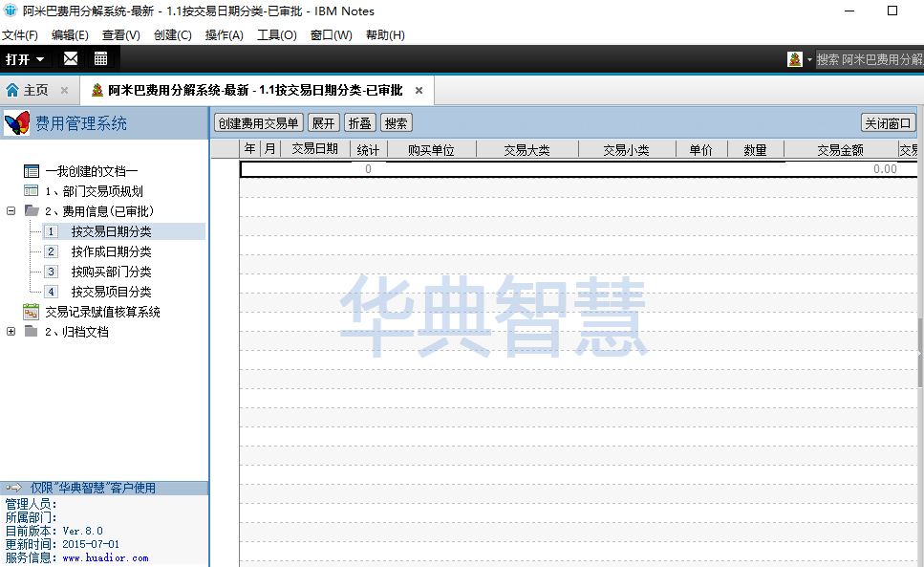Click the 一我创建的文档一 view icon

click(x=32, y=171)
